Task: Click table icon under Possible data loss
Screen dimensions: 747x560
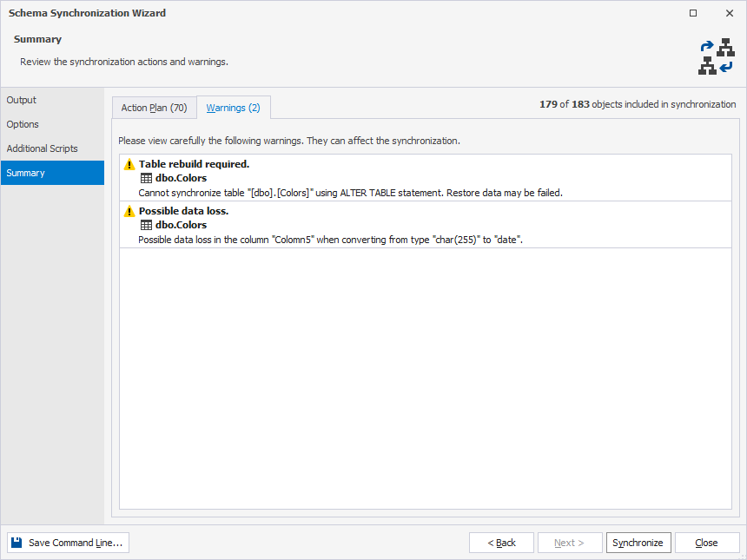Action: coord(146,225)
